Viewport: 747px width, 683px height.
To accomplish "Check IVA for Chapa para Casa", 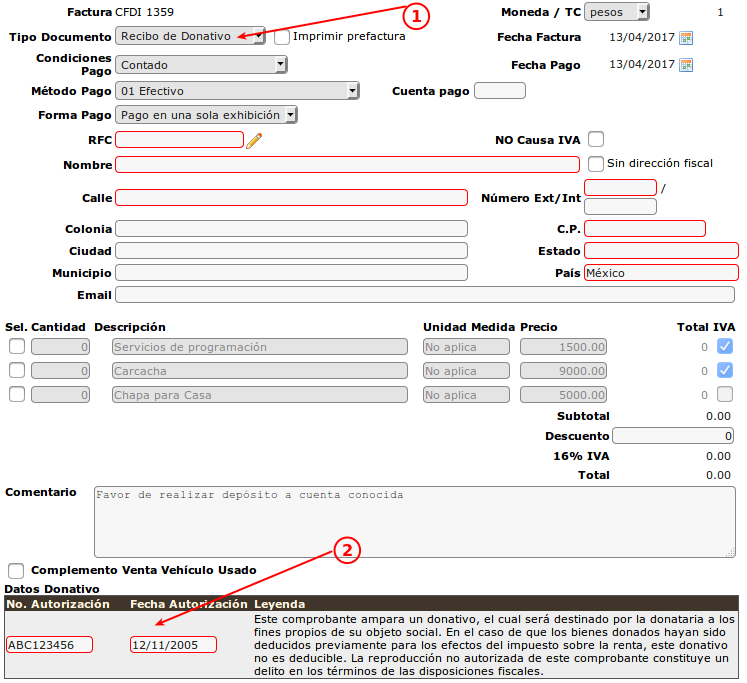I will tap(725, 394).
